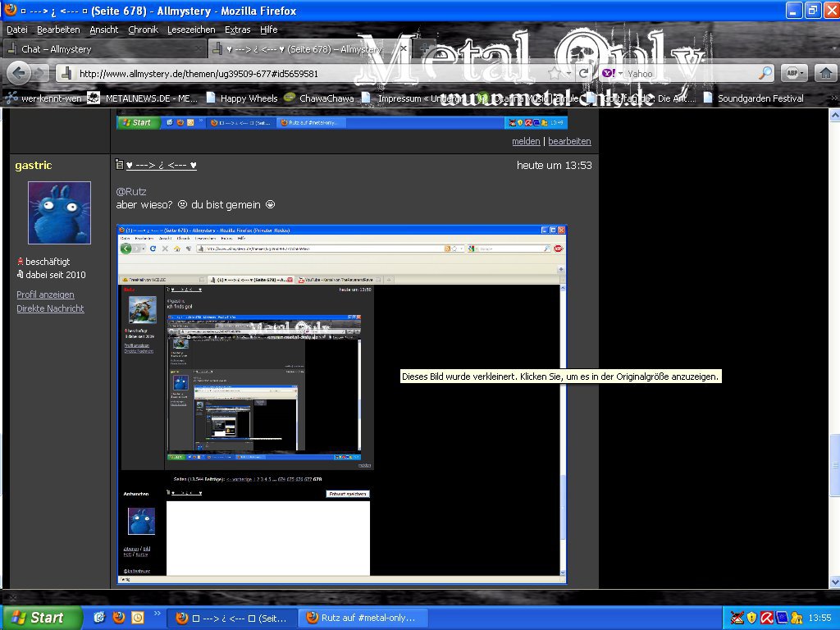
Task: Open the Firefox home page button
Action: click(825, 73)
